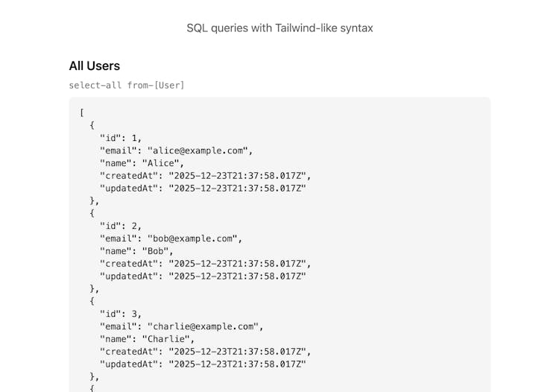This screenshot has height=392, width=559.
Task: Click the 'select-all from-[User]' query text
Action: [127, 85]
